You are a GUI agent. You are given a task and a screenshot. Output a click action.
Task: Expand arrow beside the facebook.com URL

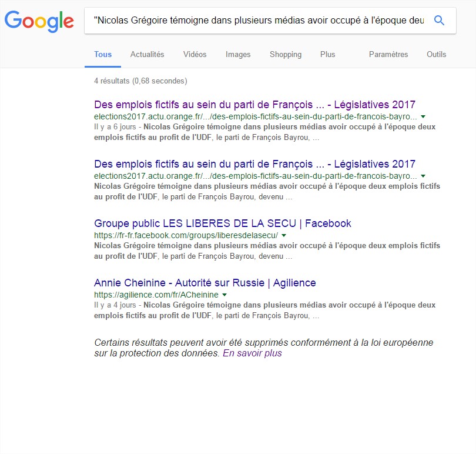click(284, 235)
